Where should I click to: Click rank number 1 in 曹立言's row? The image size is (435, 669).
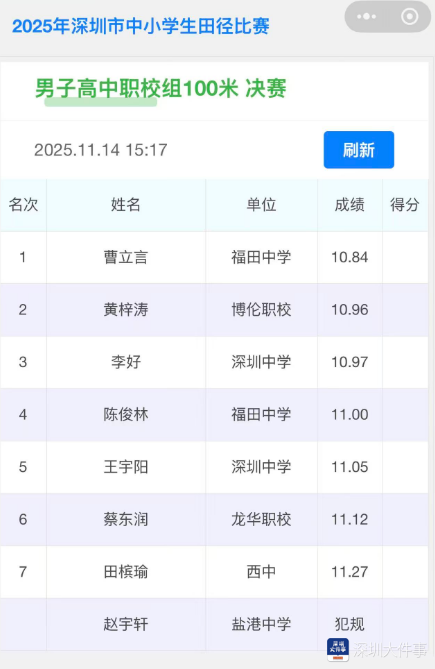click(23, 257)
